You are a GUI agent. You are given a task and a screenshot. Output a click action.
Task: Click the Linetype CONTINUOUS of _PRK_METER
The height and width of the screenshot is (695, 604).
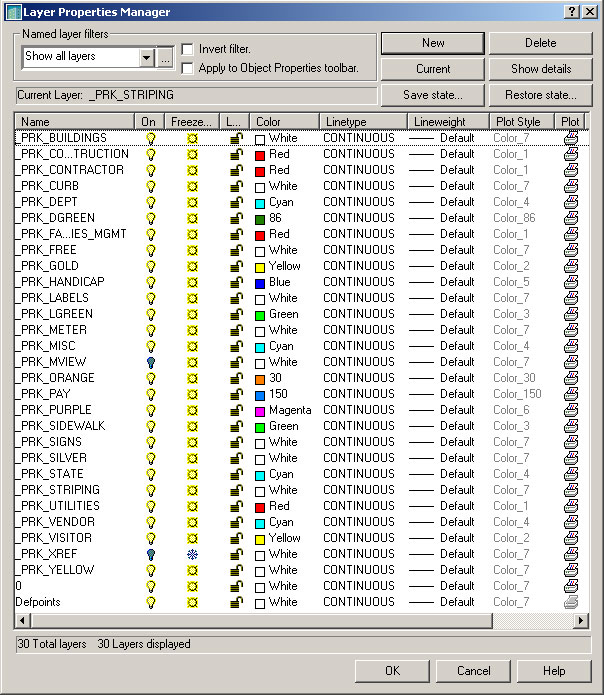[358, 330]
